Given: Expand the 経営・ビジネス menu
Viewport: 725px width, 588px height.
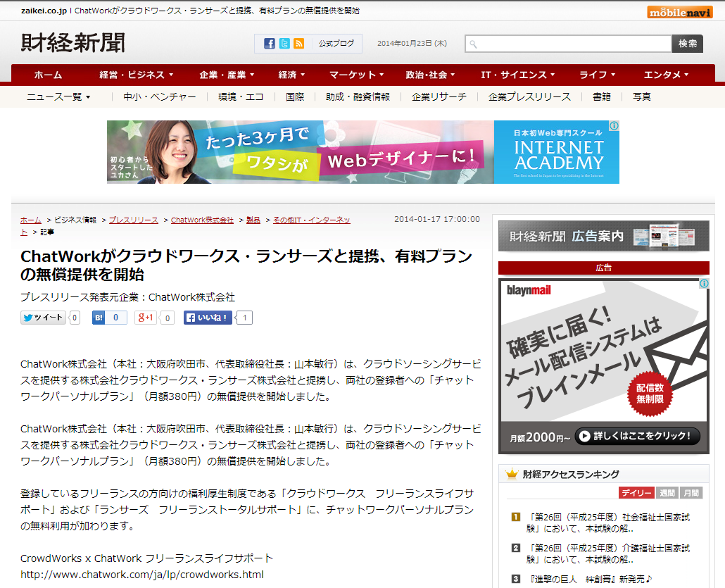Looking at the screenshot, I should coord(137,75).
